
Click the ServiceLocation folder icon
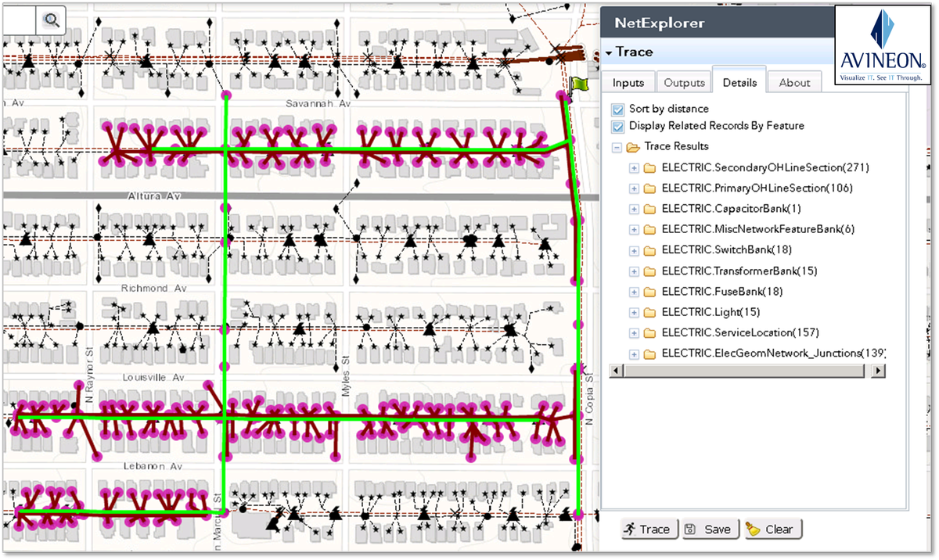coord(650,333)
